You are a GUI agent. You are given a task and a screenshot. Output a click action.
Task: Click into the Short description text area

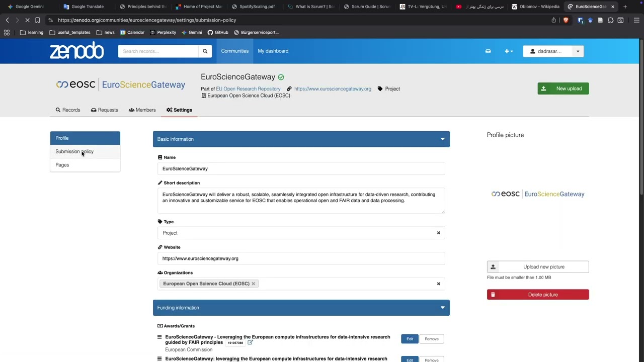(301, 201)
